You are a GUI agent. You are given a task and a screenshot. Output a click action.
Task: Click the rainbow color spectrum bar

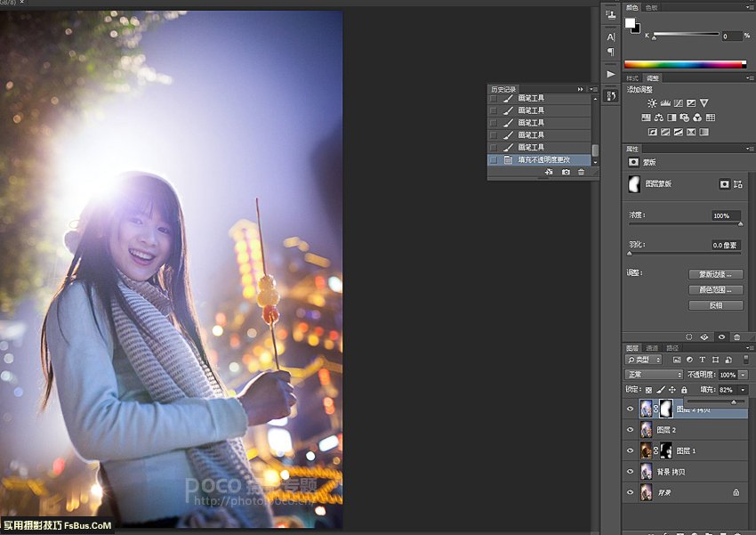[685, 64]
